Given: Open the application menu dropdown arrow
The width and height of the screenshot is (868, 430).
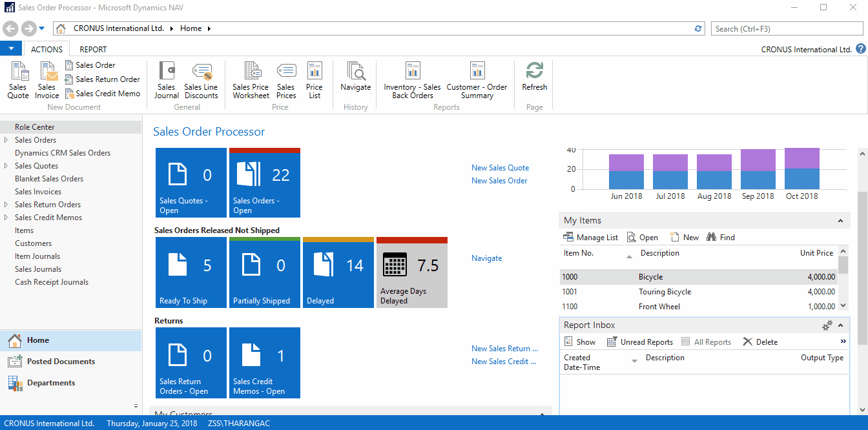Looking at the screenshot, I should point(11,49).
